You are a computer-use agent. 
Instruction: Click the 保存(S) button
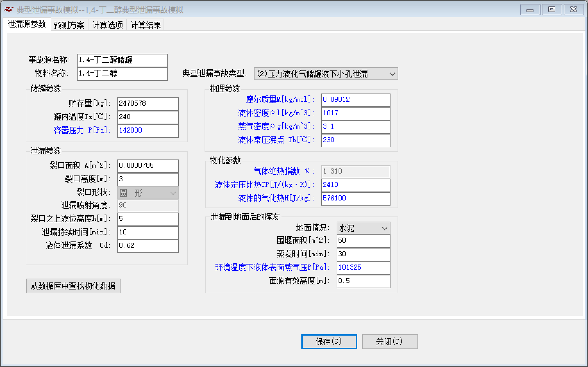click(329, 341)
